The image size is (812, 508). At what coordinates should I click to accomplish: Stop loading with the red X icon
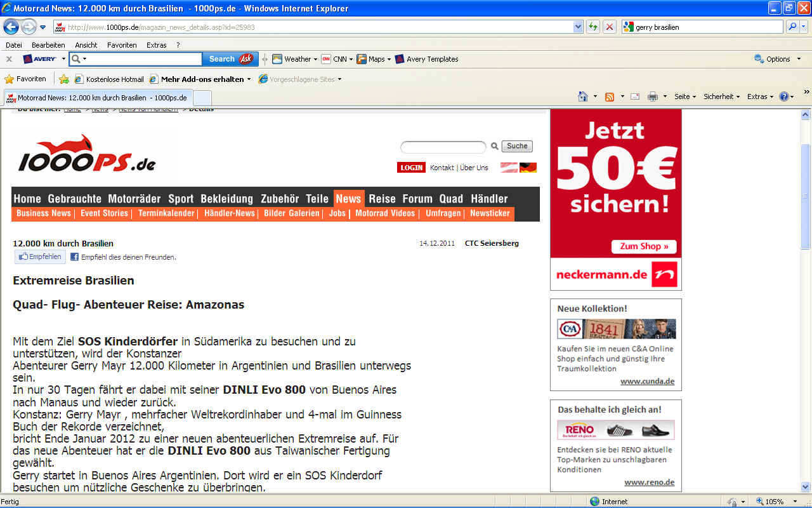coord(609,27)
